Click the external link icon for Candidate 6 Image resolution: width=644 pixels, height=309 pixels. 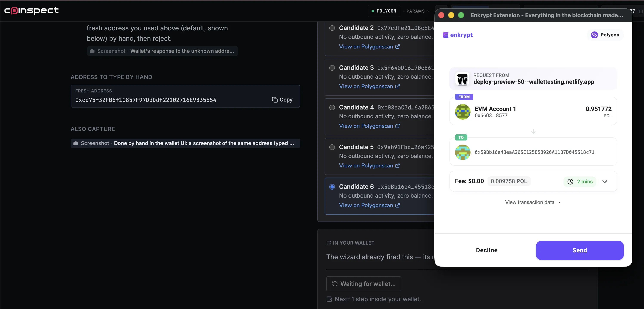398,205
